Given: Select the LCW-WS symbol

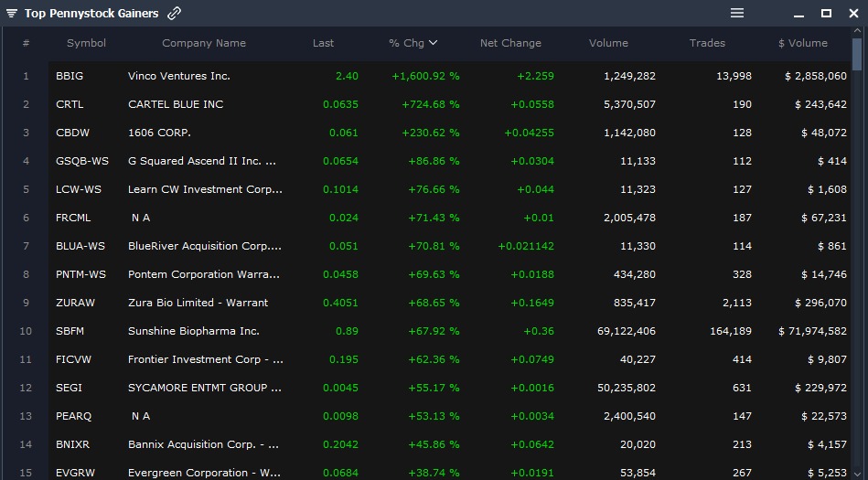Looking at the screenshot, I should 79,188.
